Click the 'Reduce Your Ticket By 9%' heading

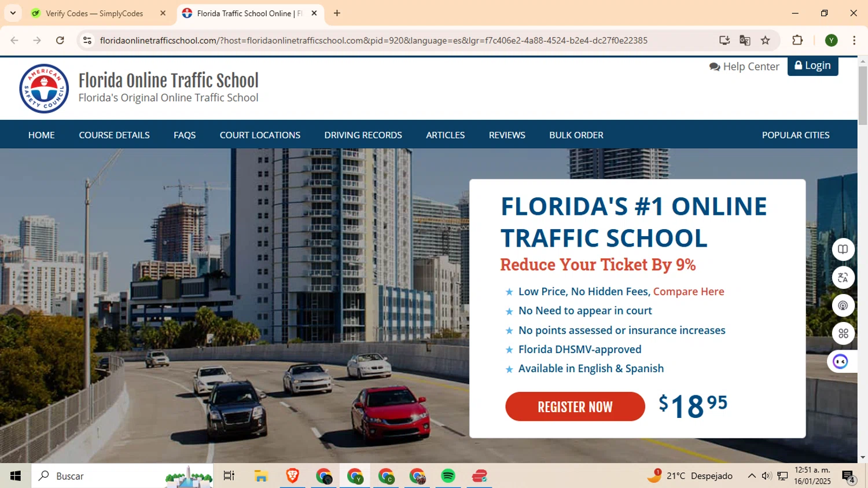coord(598,265)
